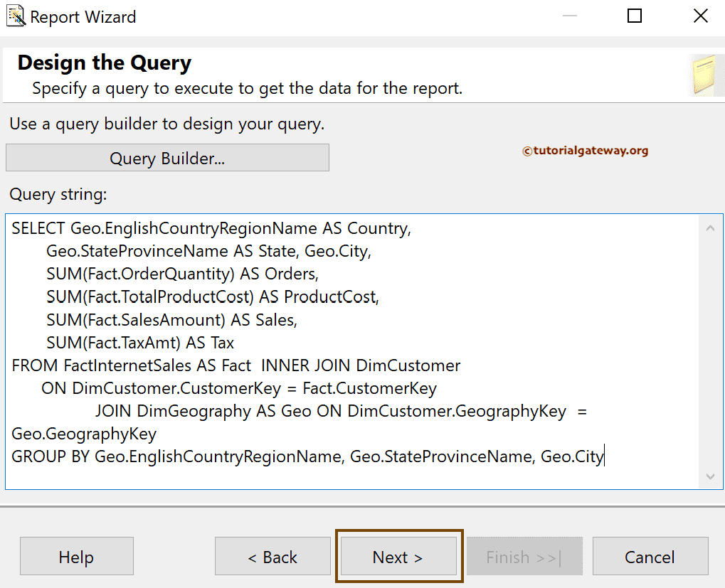Maximize the Report Wizard window

tap(634, 16)
